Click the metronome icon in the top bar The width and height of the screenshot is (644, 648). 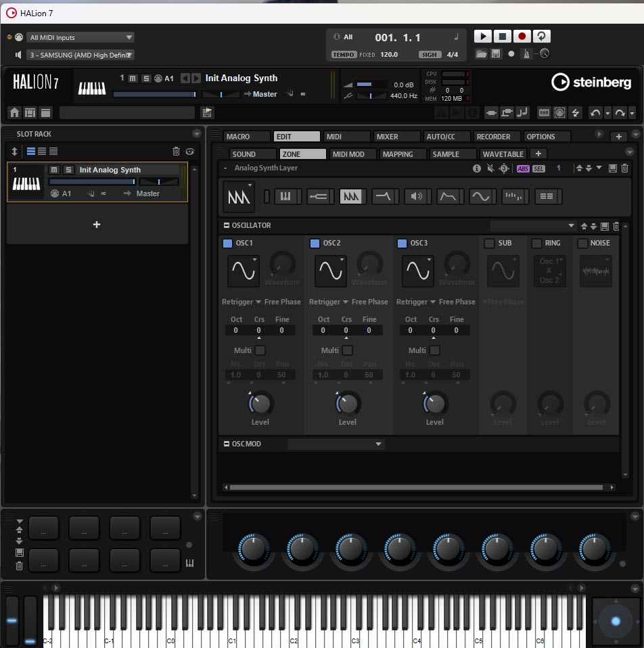pos(526,53)
